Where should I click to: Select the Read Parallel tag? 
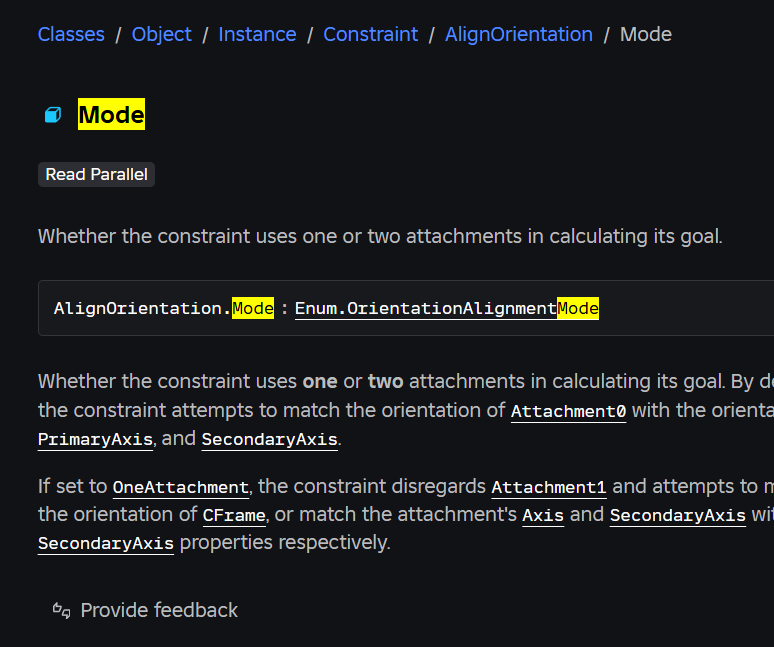96,175
